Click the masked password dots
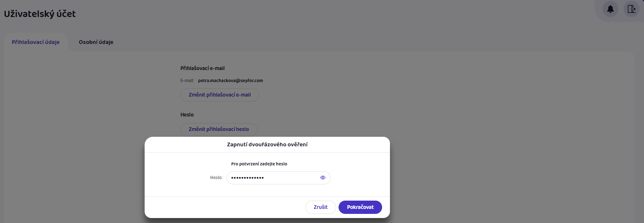 click(x=247, y=178)
